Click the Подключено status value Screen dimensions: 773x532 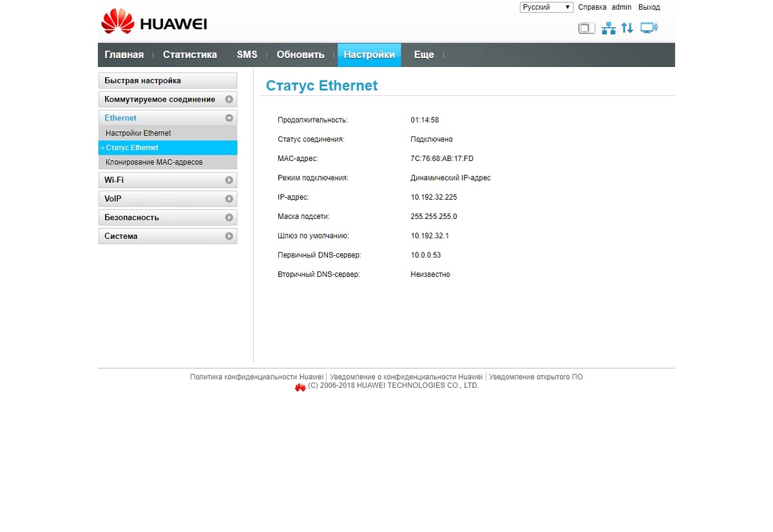coord(432,139)
